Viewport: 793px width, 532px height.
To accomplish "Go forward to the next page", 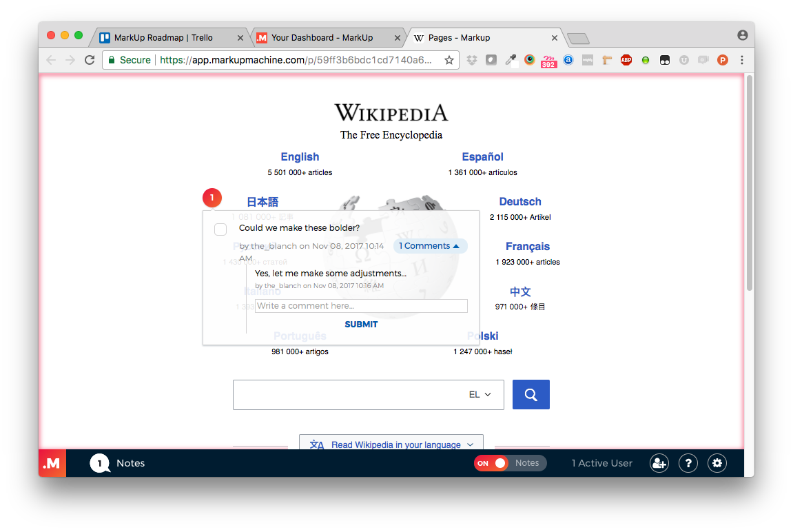I will tap(70, 60).
